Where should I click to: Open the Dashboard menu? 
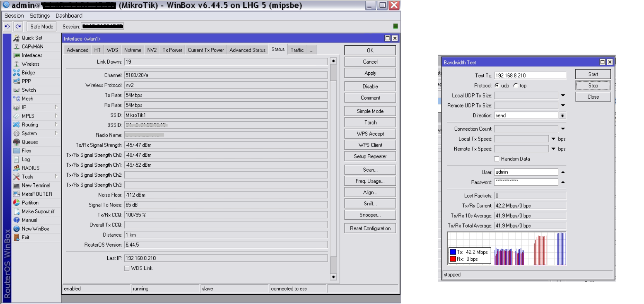click(x=69, y=16)
